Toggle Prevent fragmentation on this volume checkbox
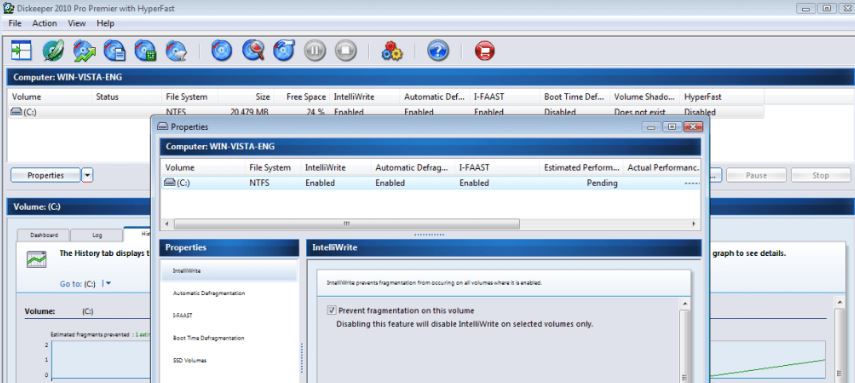The width and height of the screenshot is (855, 383). [x=331, y=310]
